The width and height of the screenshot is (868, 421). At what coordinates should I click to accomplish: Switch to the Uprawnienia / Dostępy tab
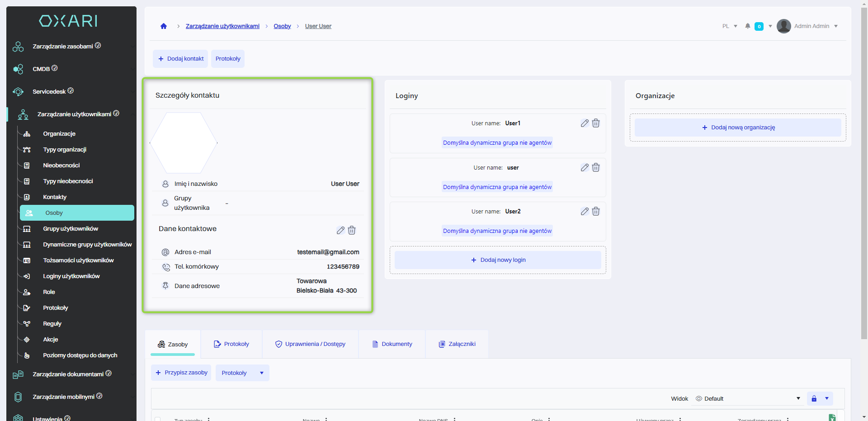[310, 344]
